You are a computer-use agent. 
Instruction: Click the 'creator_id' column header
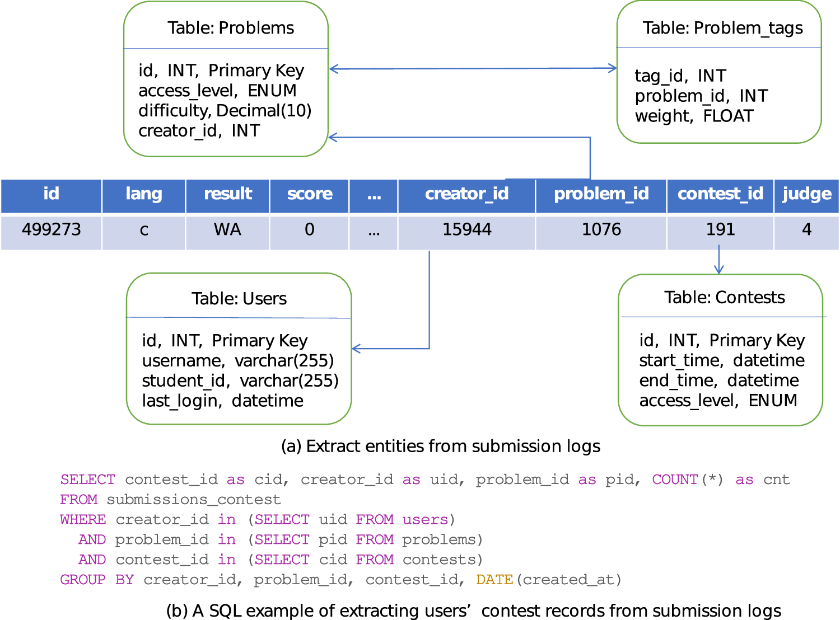(467, 196)
